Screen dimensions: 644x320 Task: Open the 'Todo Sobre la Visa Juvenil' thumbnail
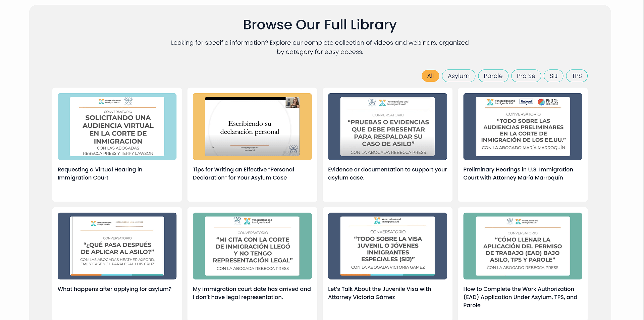pyautogui.click(x=387, y=246)
